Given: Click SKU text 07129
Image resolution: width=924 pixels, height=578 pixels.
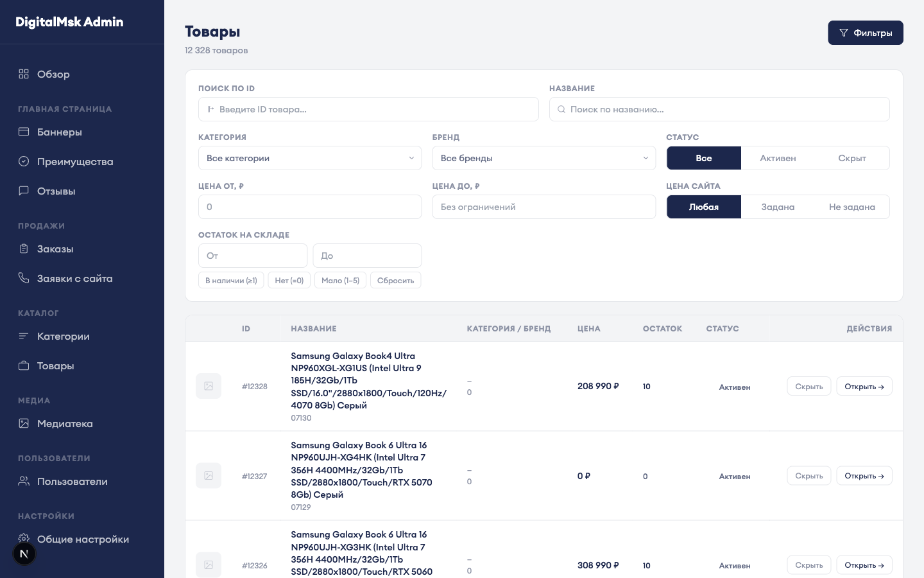Looking at the screenshot, I should (301, 507).
